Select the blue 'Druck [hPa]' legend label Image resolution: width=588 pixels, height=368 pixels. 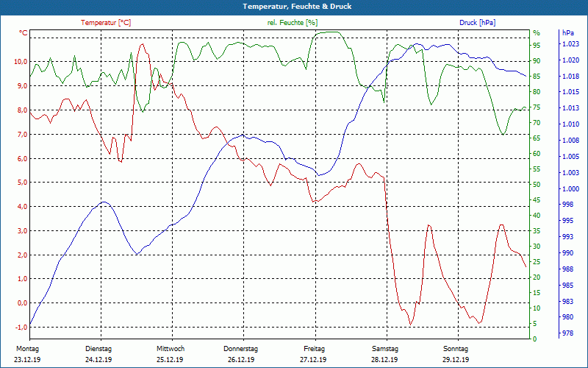coord(477,23)
